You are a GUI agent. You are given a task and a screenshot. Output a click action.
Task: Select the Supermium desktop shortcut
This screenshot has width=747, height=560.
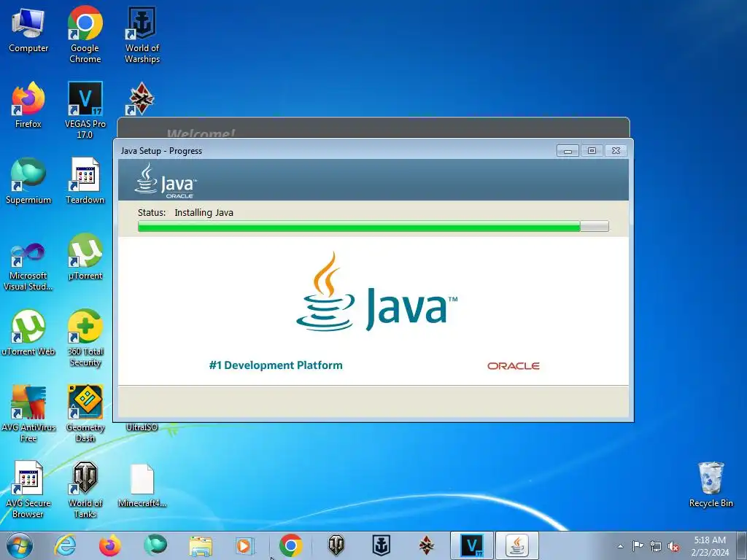pos(28,181)
